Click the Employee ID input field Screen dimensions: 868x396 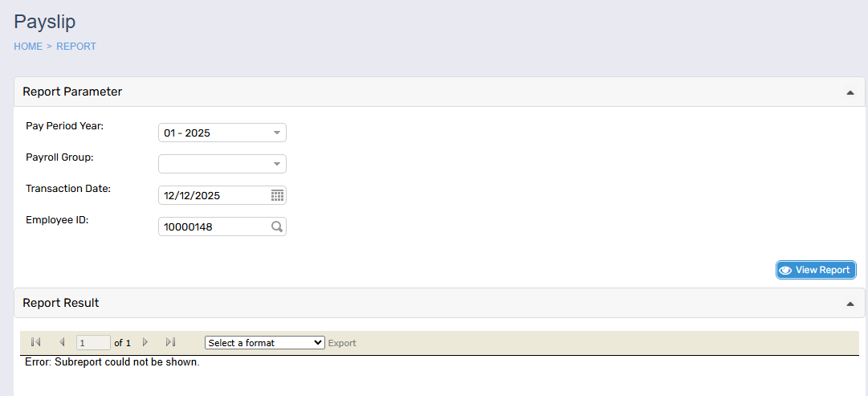click(213, 227)
